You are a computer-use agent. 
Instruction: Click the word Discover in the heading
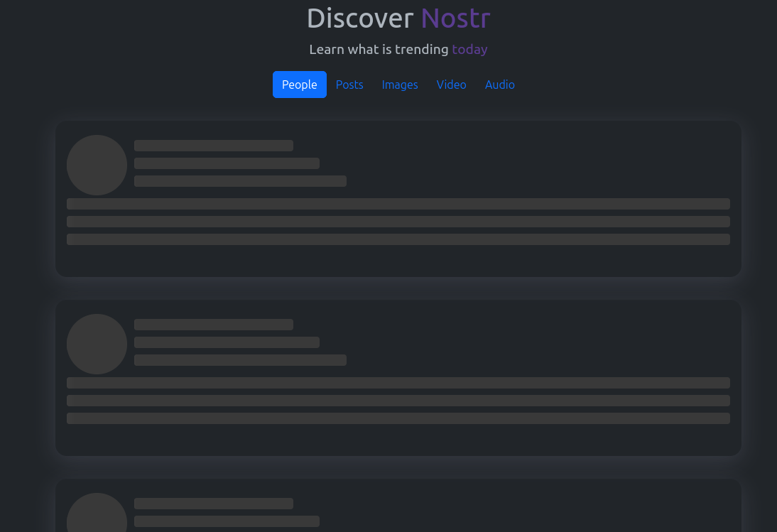360,18
